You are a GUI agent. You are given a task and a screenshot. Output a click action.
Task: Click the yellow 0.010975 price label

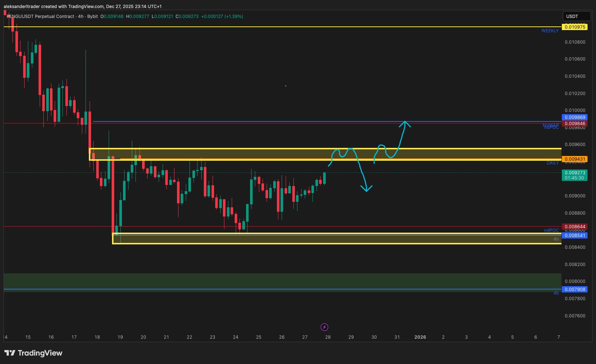pyautogui.click(x=575, y=27)
